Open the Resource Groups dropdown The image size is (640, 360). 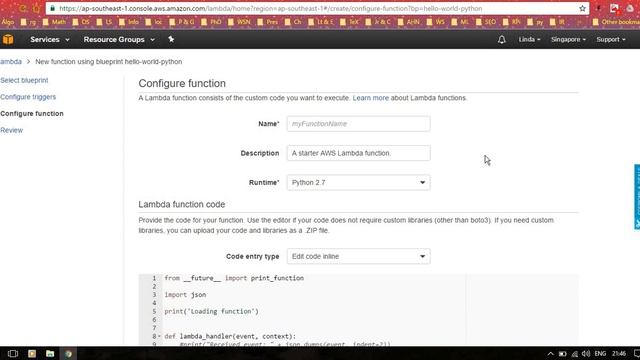pyautogui.click(x=119, y=40)
